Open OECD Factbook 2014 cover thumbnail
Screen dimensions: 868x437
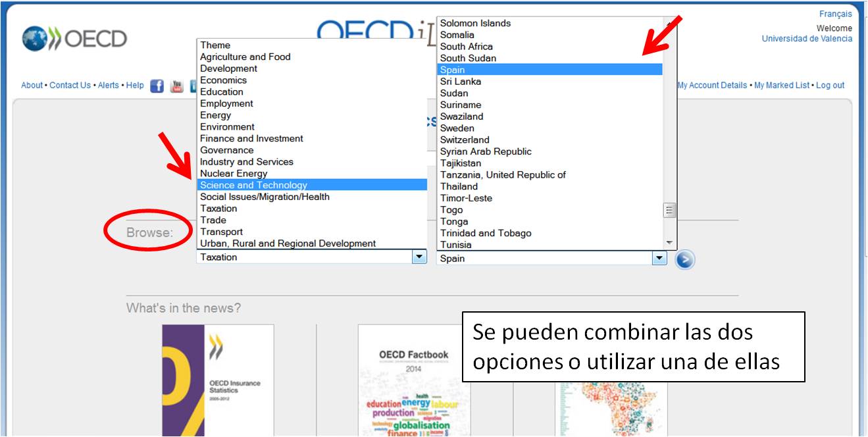pyautogui.click(x=414, y=380)
